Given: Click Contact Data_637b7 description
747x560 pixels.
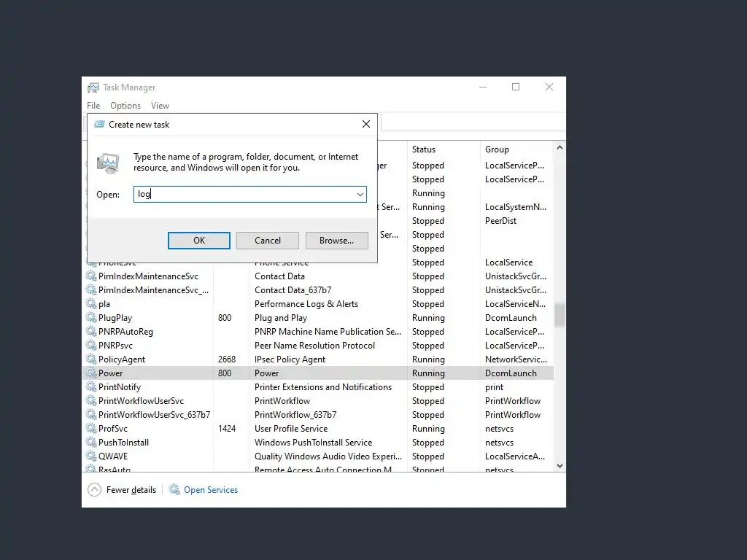Looking at the screenshot, I should [293, 290].
